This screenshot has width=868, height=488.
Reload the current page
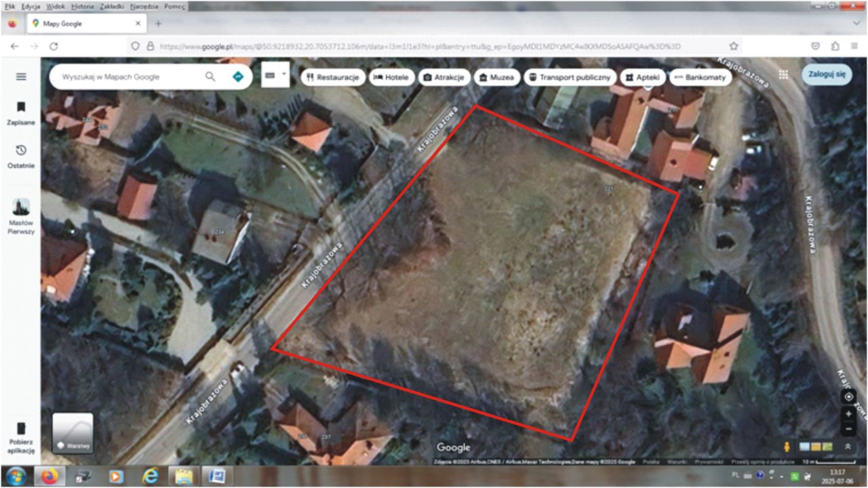(x=54, y=46)
